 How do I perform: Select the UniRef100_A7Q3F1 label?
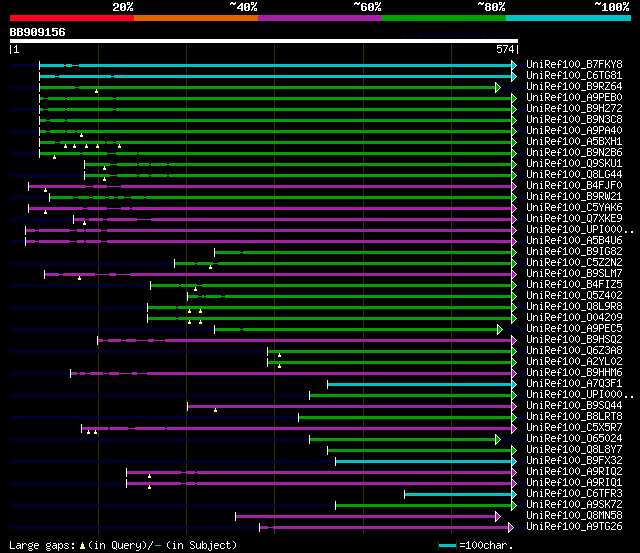point(574,384)
